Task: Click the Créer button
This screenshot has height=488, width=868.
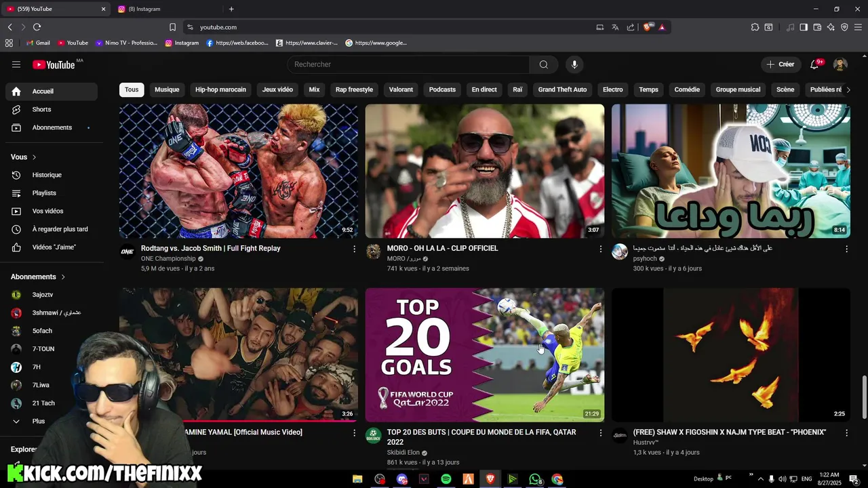Action: [x=781, y=64]
